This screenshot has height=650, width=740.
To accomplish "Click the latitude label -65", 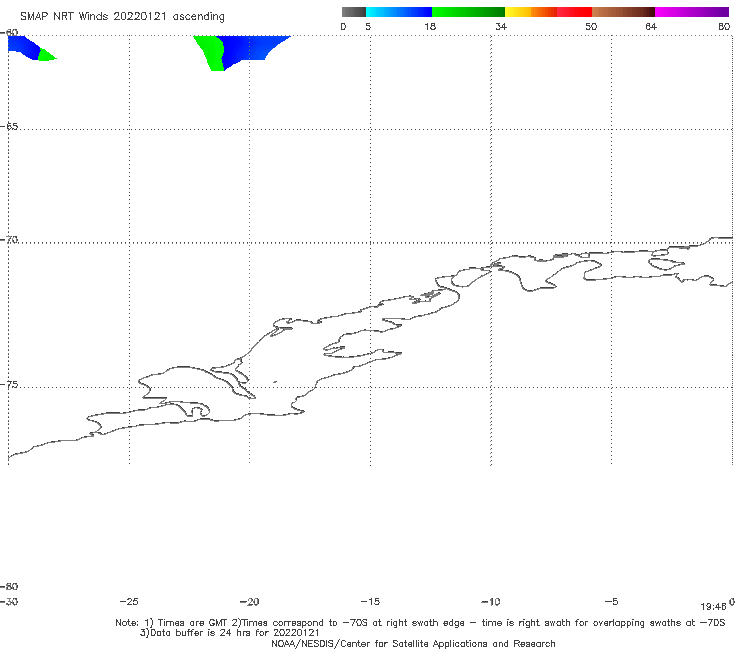I will (x=9, y=127).
